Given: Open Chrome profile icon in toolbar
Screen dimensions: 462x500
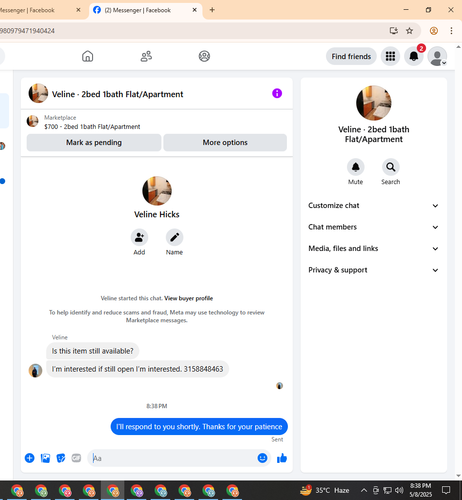Looking at the screenshot, I should (x=434, y=31).
